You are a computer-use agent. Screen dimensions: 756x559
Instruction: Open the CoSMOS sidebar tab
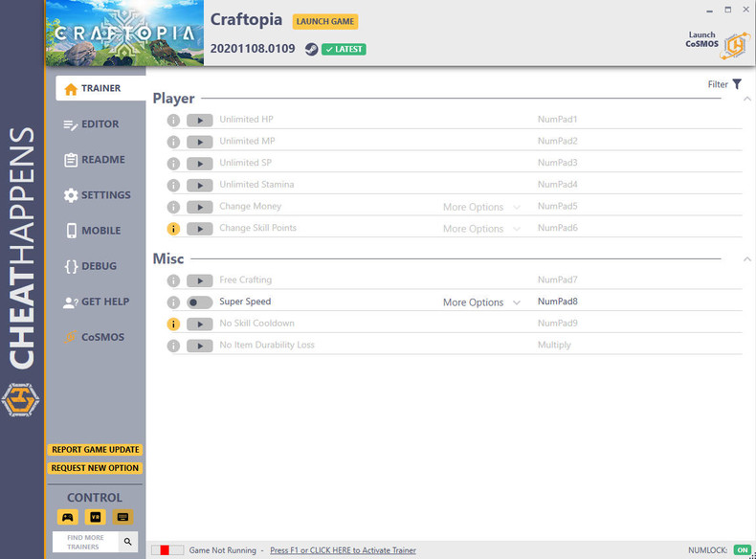95,337
